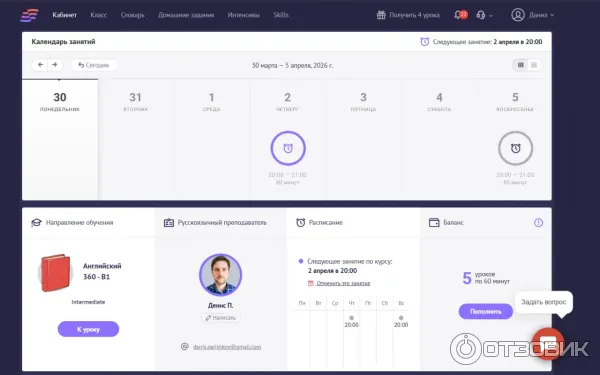Click Получить 4 урока link

click(414, 15)
